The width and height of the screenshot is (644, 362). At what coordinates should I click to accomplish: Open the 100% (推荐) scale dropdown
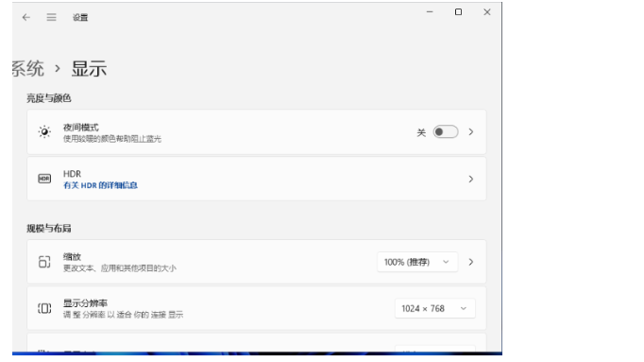click(417, 262)
